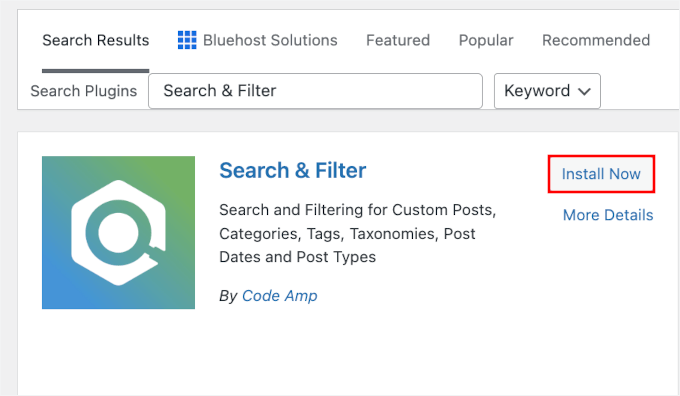The width and height of the screenshot is (680, 396).
Task: Click Install Now for Search & Filter
Action: pyautogui.click(x=601, y=174)
